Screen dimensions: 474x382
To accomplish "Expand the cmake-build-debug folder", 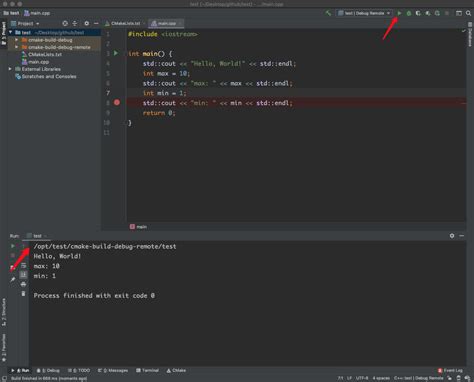I will click(16, 40).
